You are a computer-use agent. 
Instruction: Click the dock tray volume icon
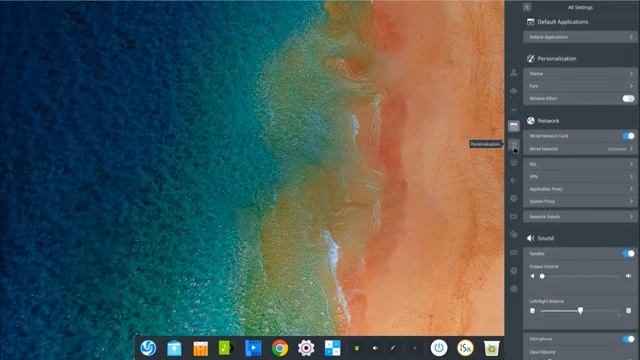(375, 348)
